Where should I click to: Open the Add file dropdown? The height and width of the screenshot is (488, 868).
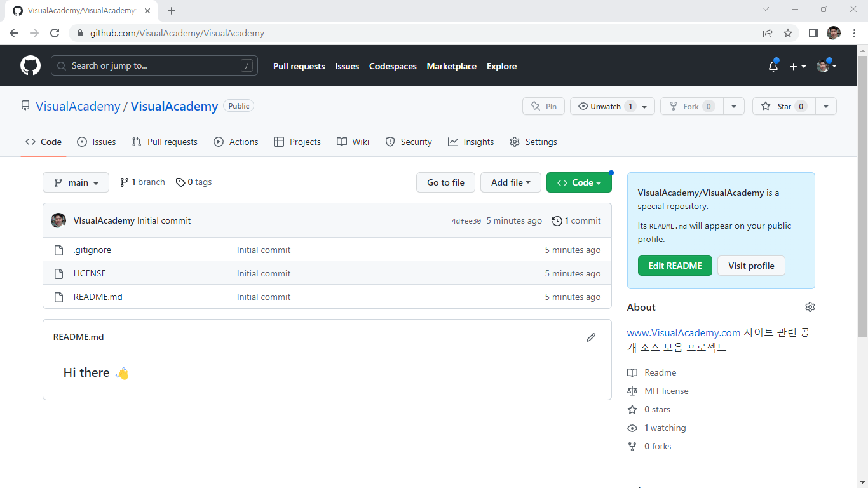(x=510, y=182)
